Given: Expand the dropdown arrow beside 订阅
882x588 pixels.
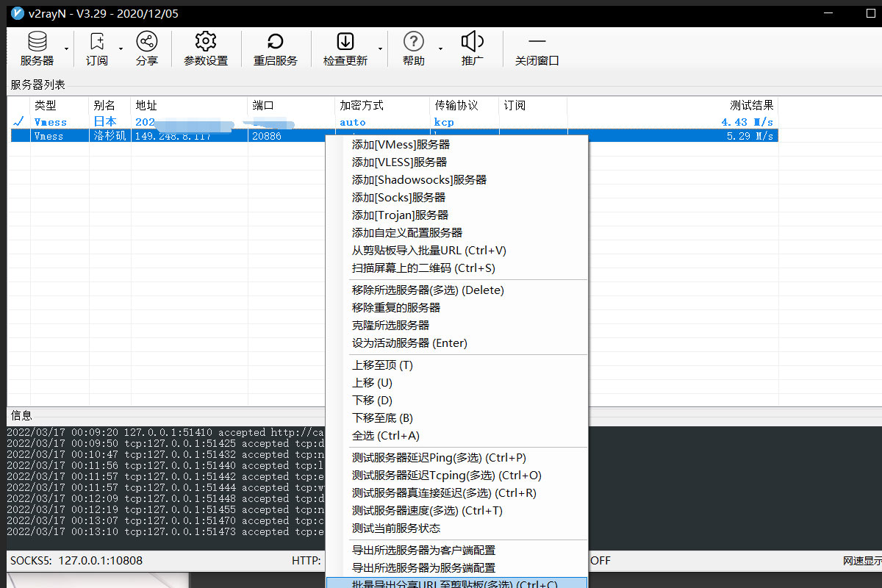Looking at the screenshot, I should click(121, 49).
